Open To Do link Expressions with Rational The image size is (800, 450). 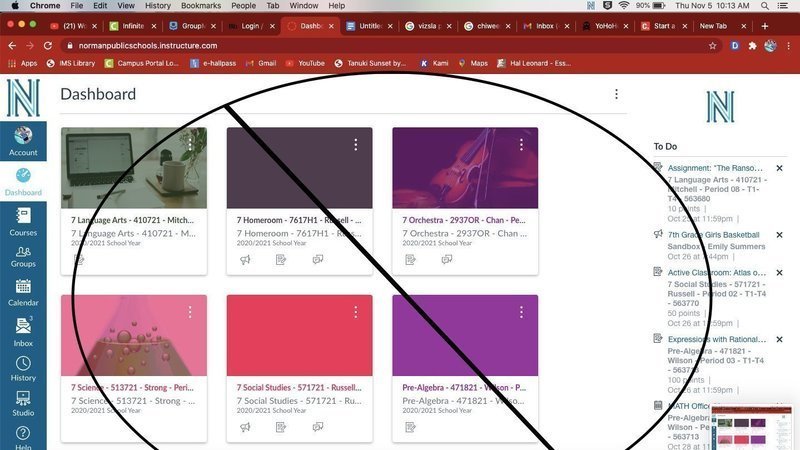coord(716,339)
